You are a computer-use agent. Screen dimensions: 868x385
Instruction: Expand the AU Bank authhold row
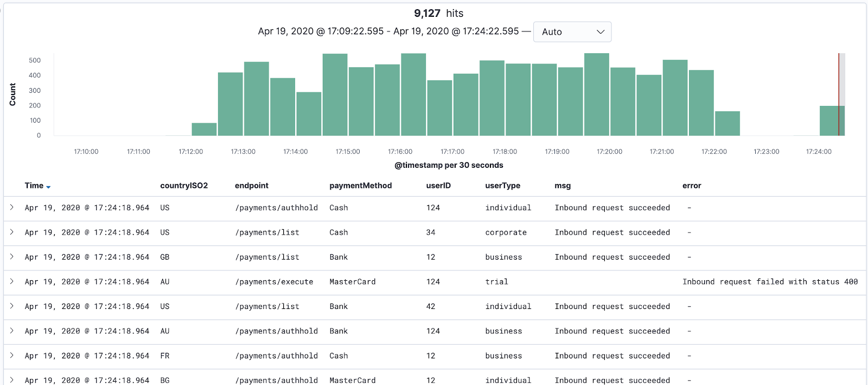[x=11, y=331]
